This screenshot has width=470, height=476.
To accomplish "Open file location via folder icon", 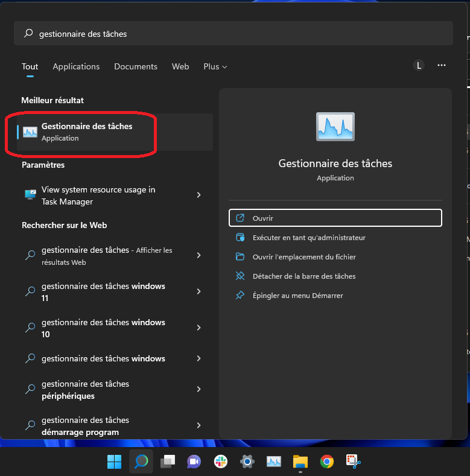I will point(240,257).
